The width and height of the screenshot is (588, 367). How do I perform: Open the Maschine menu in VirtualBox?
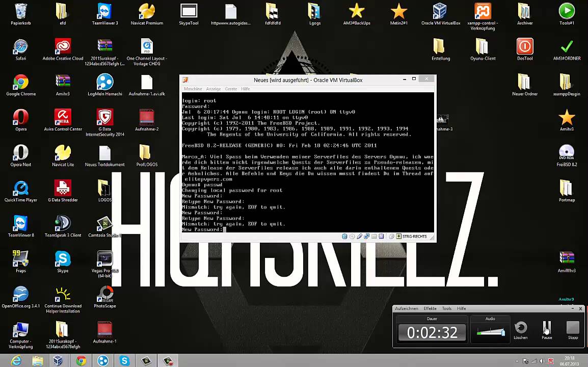[x=193, y=89]
